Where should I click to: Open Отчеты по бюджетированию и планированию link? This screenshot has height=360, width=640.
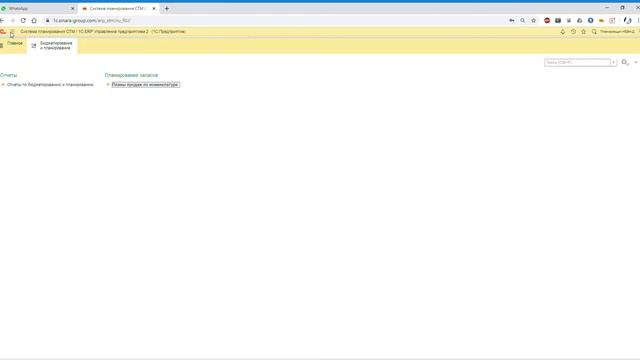pyautogui.click(x=50, y=84)
